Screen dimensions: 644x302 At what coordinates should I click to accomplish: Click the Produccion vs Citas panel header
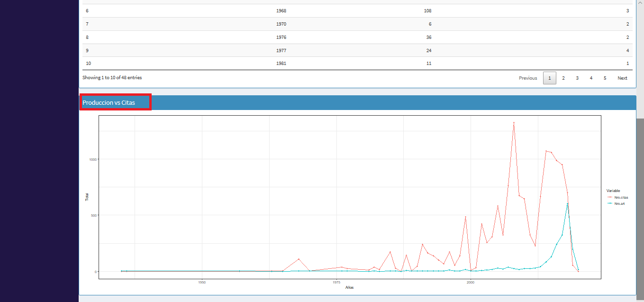point(115,102)
